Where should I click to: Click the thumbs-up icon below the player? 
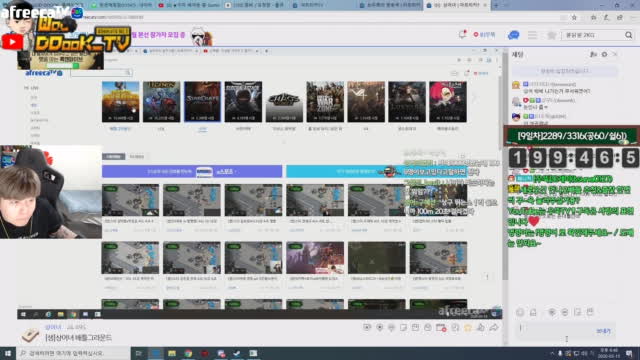(481, 327)
